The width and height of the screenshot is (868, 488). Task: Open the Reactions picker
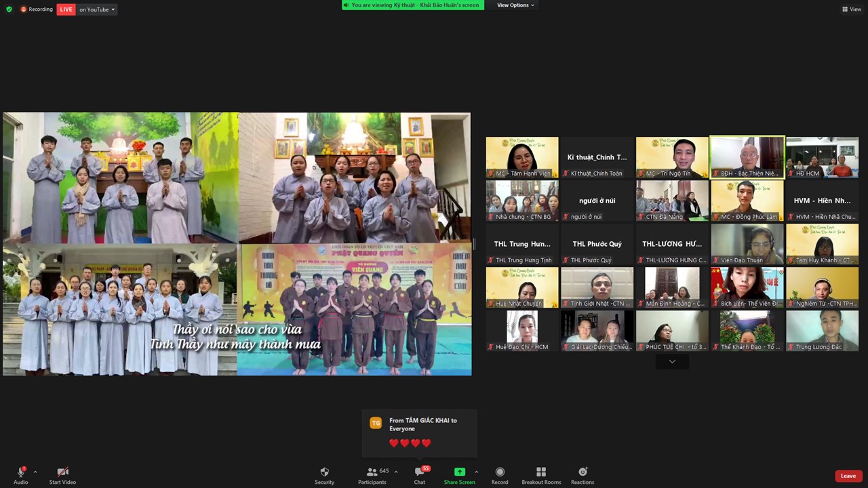[583, 476]
